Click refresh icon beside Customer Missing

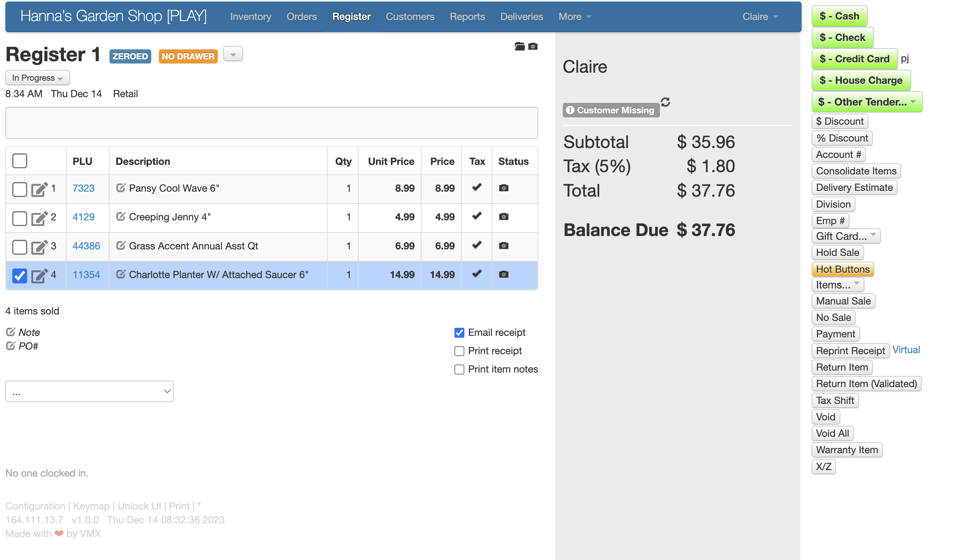click(x=665, y=102)
